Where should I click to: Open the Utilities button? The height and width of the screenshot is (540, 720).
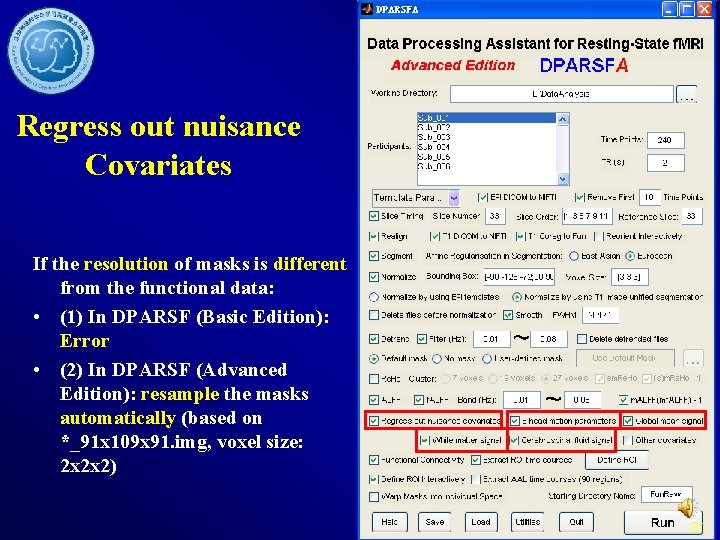point(528,522)
